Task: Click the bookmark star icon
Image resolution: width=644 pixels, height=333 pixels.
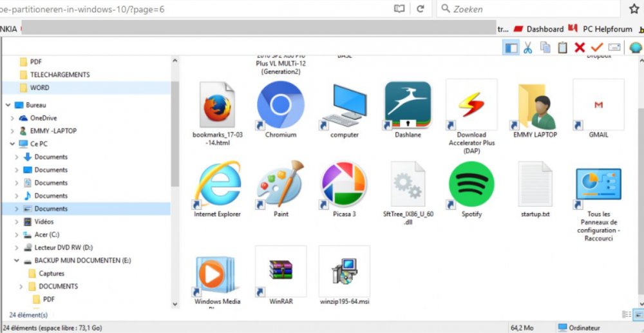Action: click(x=634, y=9)
